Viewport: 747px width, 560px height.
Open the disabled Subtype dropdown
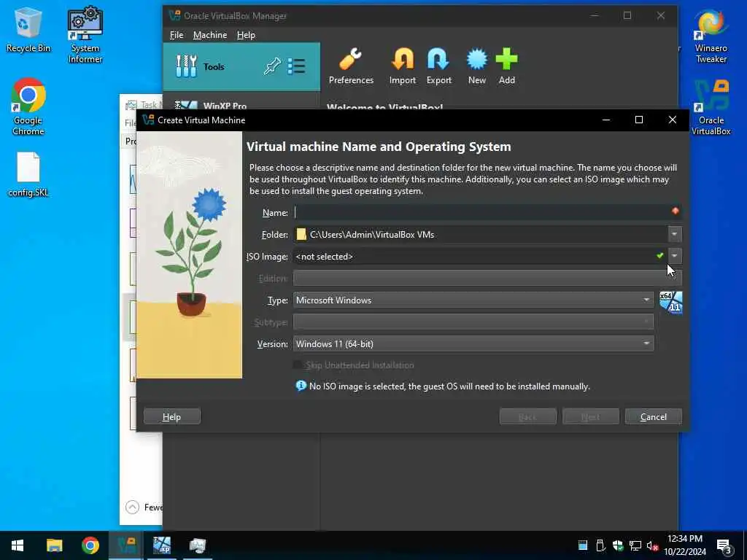coord(473,322)
